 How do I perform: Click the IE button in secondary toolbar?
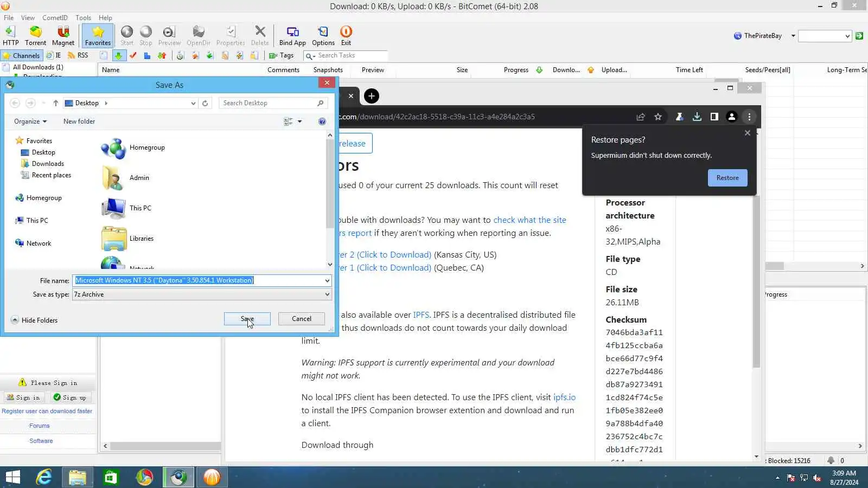[54, 55]
